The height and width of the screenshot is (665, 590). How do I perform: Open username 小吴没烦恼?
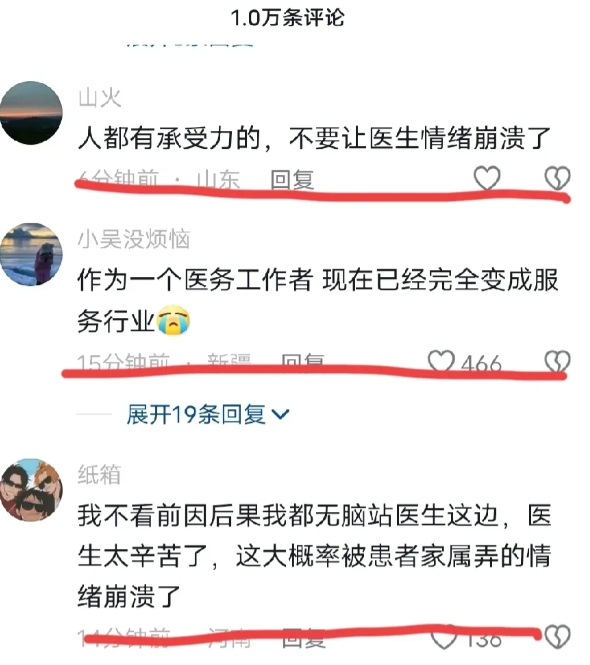[134, 239]
